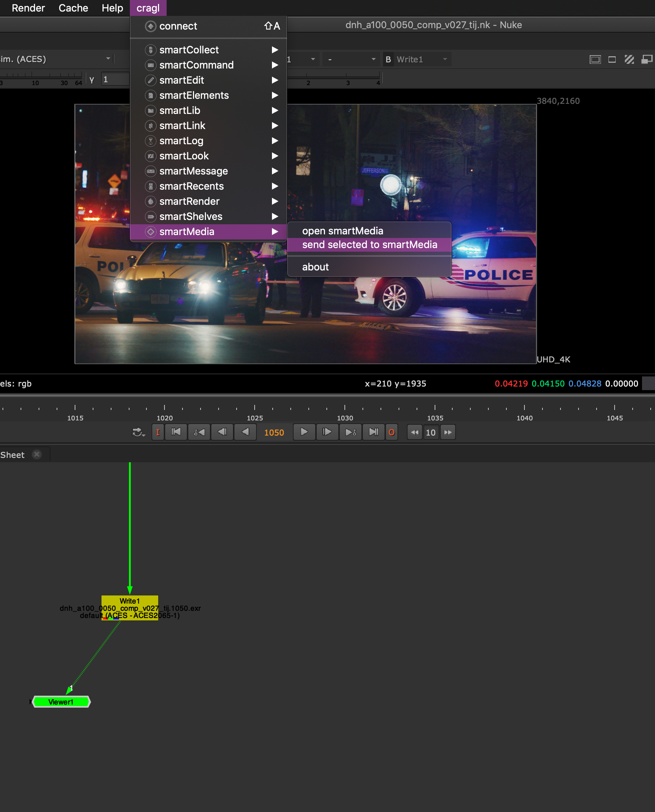Open the wipe mode dash dropdown
The width and height of the screenshot is (655, 812).
coord(351,59)
